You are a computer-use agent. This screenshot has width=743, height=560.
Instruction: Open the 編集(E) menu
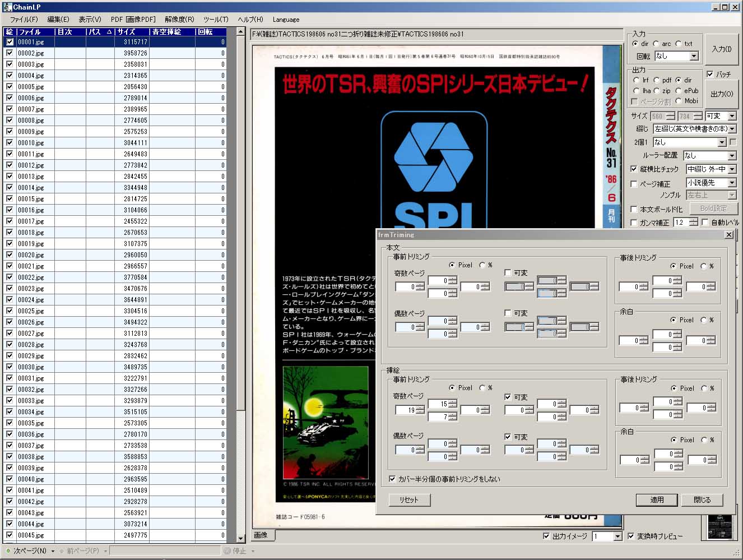click(x=58, y=19)
